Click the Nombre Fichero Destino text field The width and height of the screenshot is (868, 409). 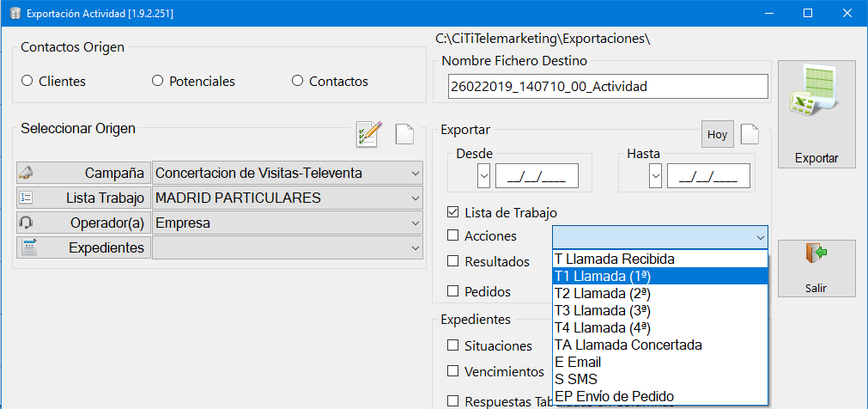tap(608, 87)
